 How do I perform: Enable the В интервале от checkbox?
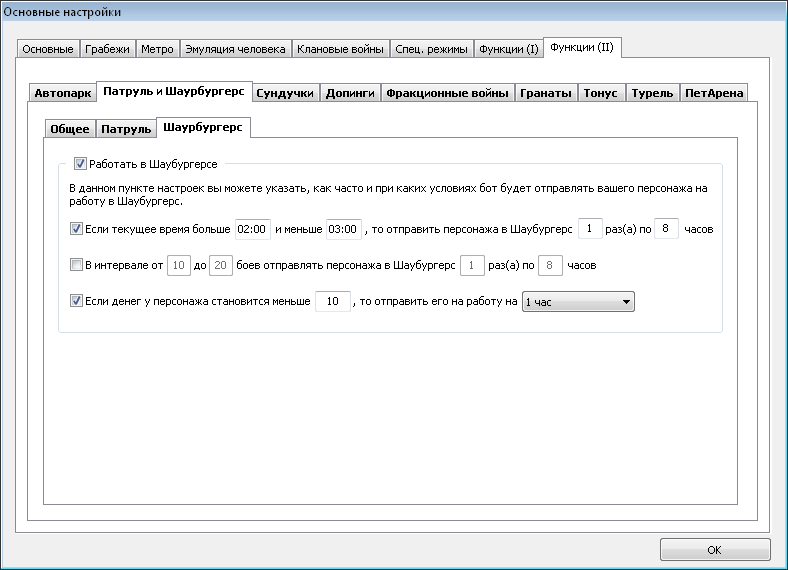pyautogui.click(x=76, y=265)
